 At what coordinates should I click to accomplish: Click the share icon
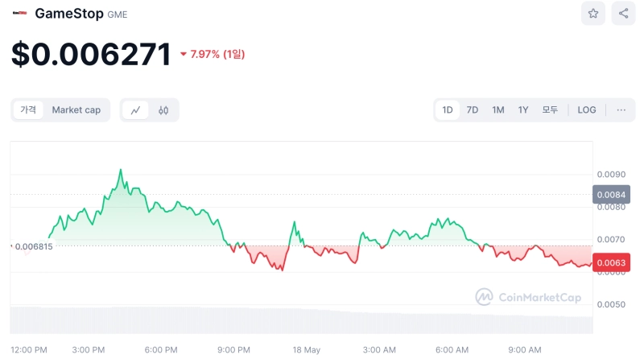(x=623, y=14)
